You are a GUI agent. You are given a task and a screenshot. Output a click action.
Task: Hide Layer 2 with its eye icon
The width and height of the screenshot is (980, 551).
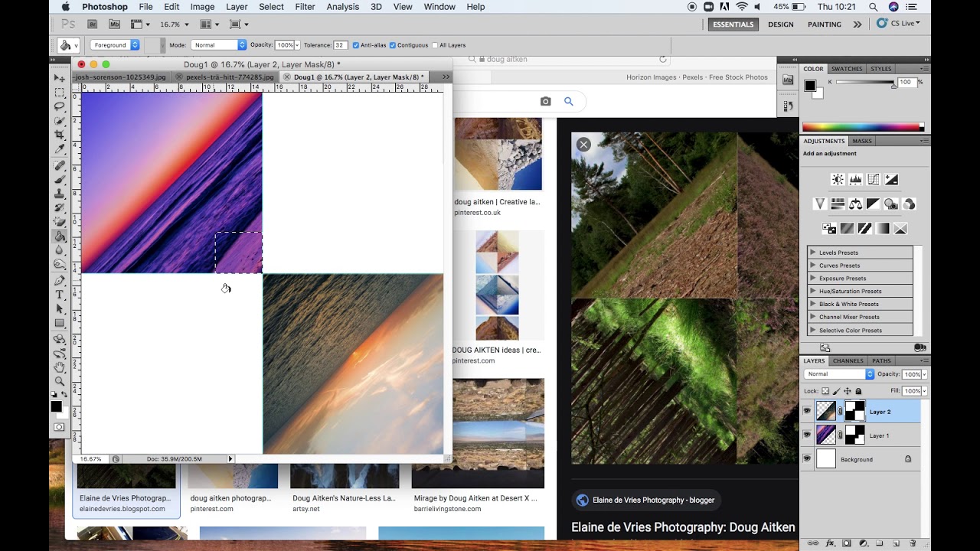807,411
